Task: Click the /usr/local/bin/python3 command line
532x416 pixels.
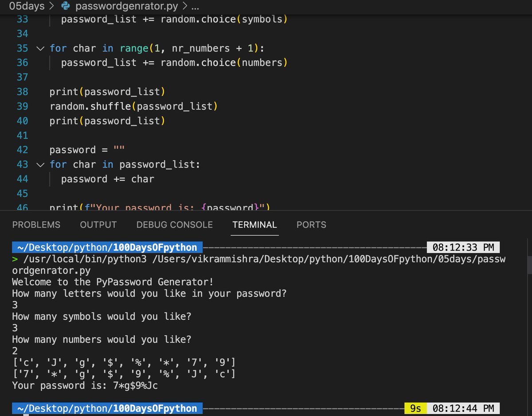Action: pyautogui.click(x=258, y=264)
